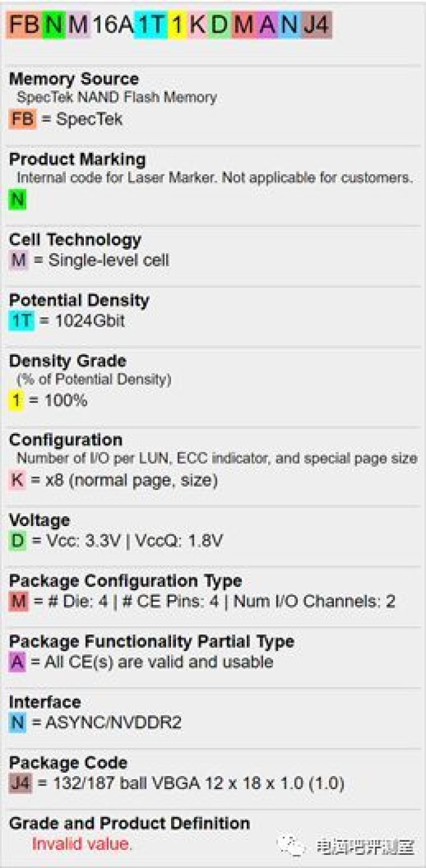Image resolution: width=426 pixels, height=868 pixels.
Task: Click the pink K segment in the part number
Action: click(x=197, y=25)
